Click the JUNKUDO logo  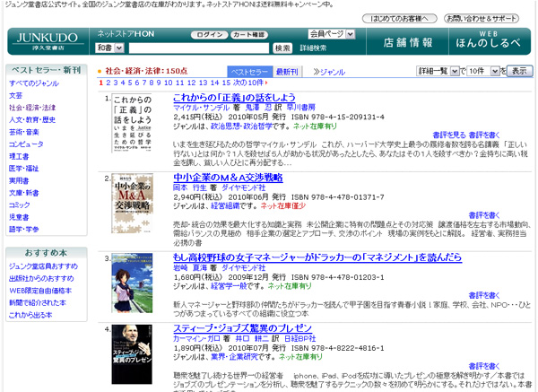48,41
